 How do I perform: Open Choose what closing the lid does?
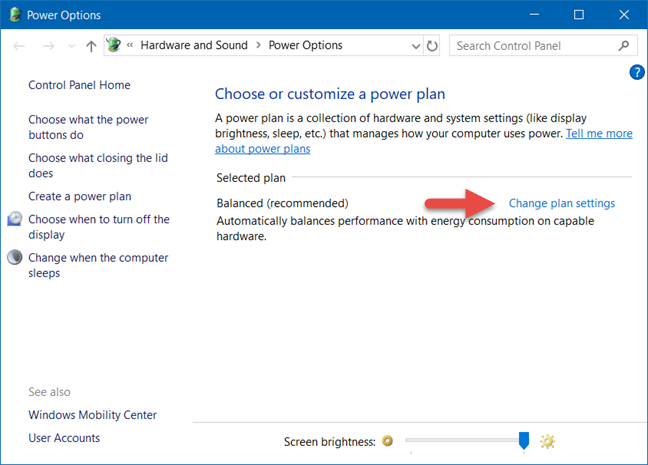(98, 165)
